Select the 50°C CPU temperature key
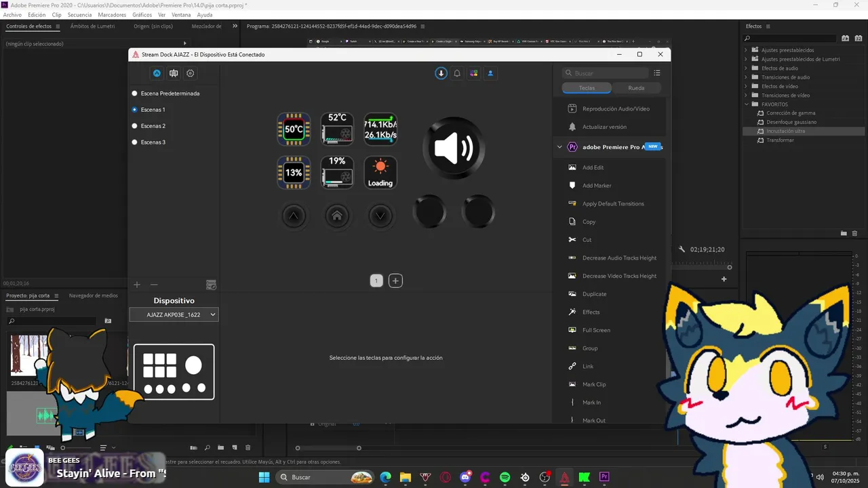The width and height of the screenshot is (868, 488). point(294,129)
